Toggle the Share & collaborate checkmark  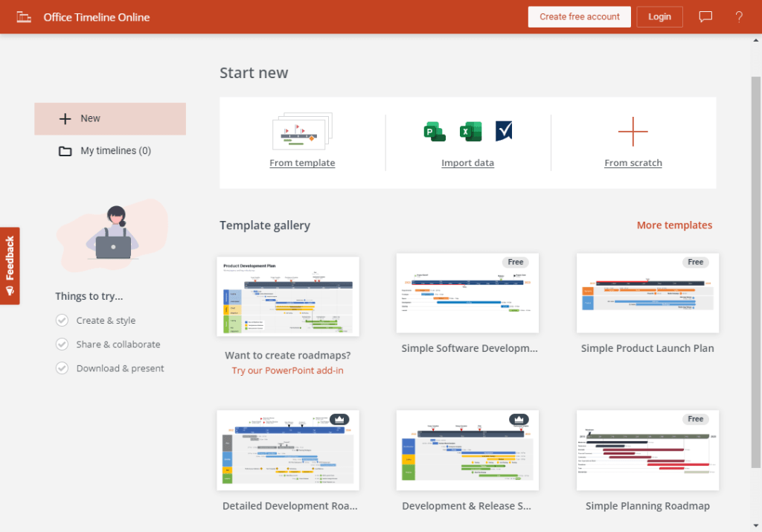click(x=62, y=344)
